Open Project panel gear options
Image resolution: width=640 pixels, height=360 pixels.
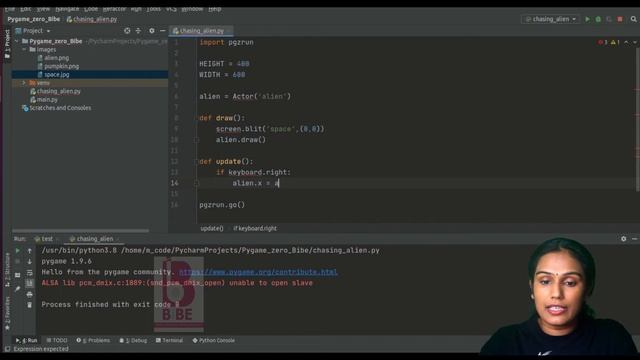[x=151, y=31]
